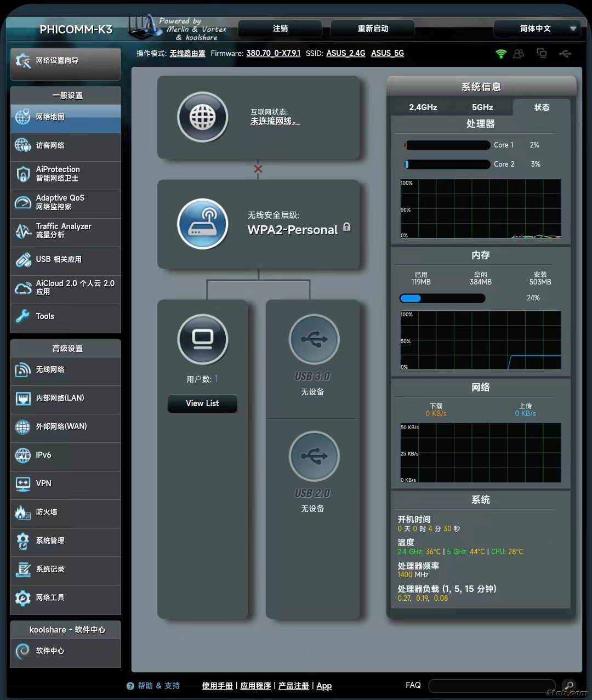The height and width of the screenshot is (700, 592).
Task: Open the 简体中文 language dropdown
Action: 537,29
